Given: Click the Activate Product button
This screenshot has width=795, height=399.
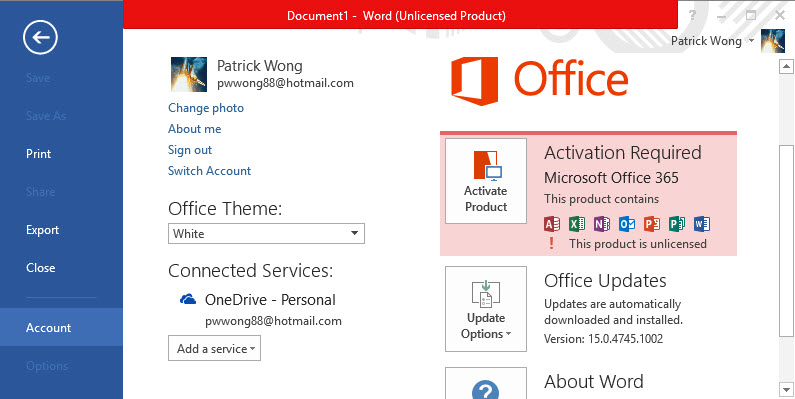Looking at the screenshot, I should coord(486,181).
